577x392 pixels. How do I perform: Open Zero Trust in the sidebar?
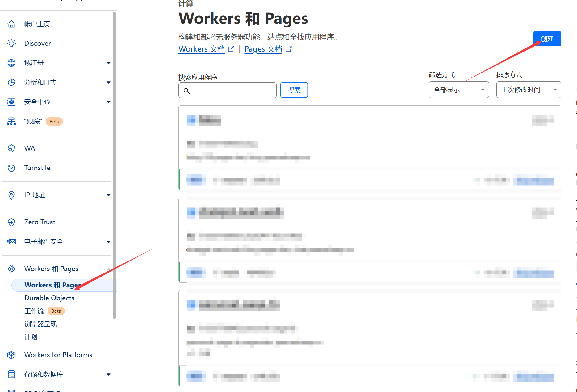point(40,222)
